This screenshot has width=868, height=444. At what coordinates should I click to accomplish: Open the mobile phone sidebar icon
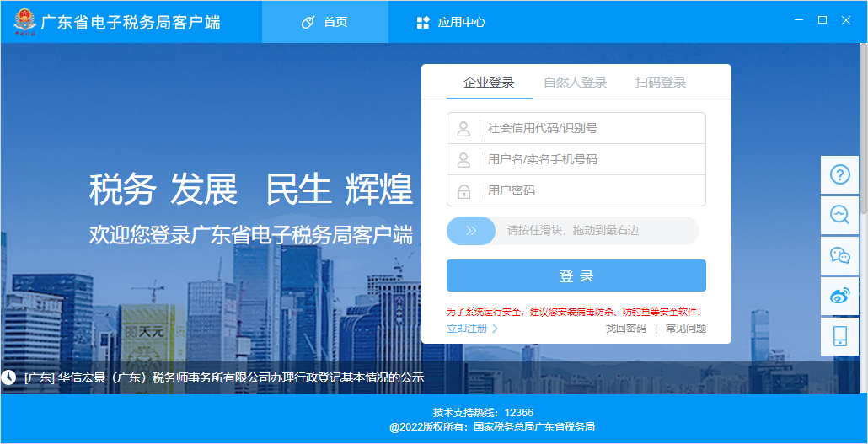(839, 336)
